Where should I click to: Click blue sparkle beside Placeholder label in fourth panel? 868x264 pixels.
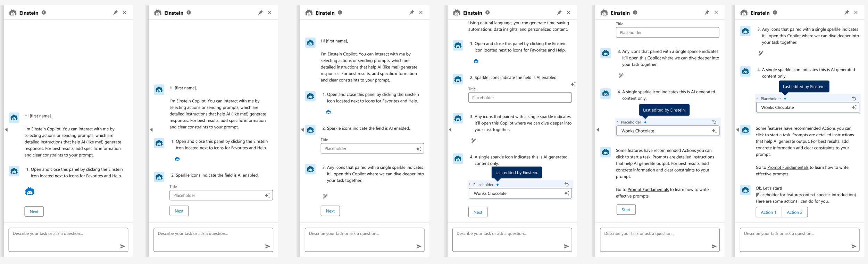498,185
